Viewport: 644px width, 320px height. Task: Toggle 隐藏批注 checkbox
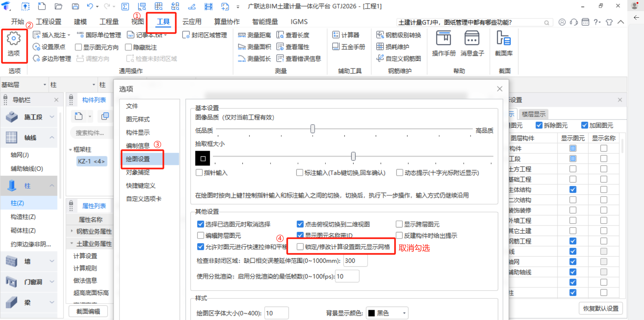[128, 47]
